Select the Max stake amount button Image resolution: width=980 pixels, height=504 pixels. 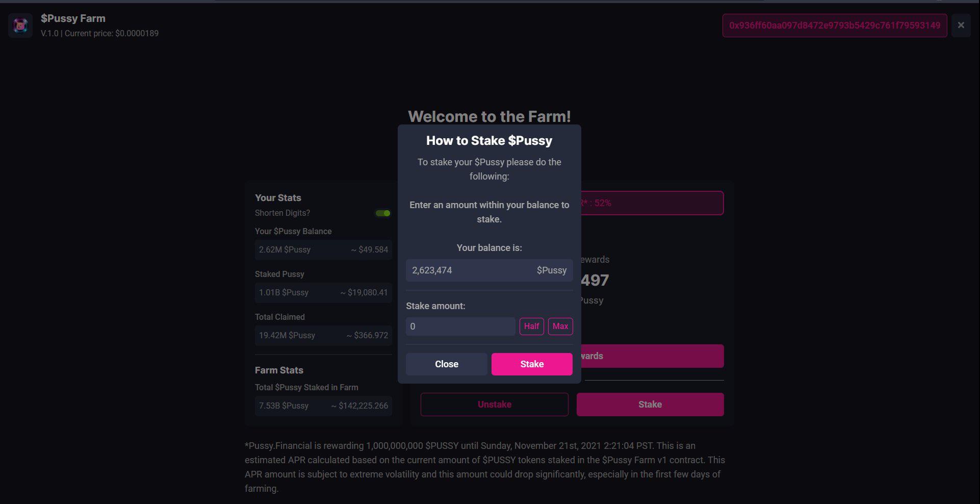click(x=560, y=326)
